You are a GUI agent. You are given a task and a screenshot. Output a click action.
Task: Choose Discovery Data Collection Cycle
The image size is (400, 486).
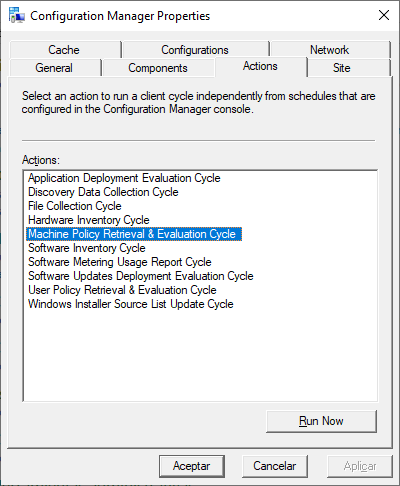(x=103, y=192)
